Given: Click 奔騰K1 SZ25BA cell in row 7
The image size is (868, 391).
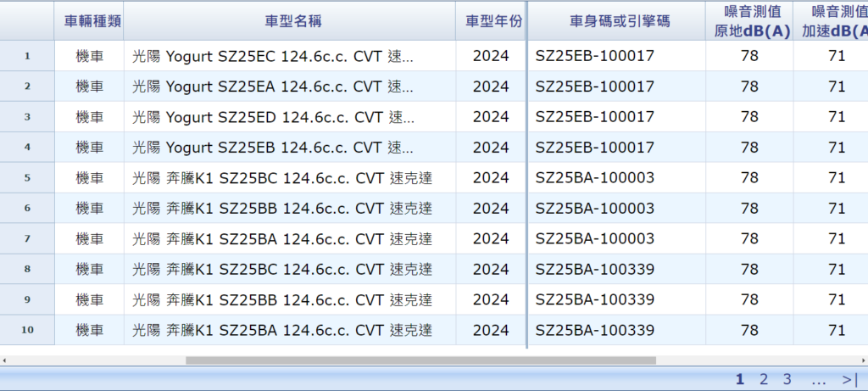Looking at the screenshot, I should coord(290,238).
